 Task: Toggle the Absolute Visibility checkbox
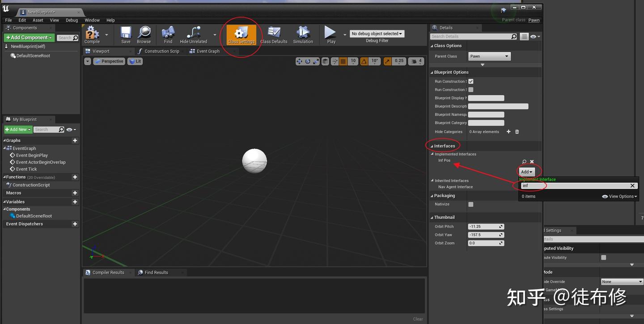pyautogui.click(x=603, y=257)
